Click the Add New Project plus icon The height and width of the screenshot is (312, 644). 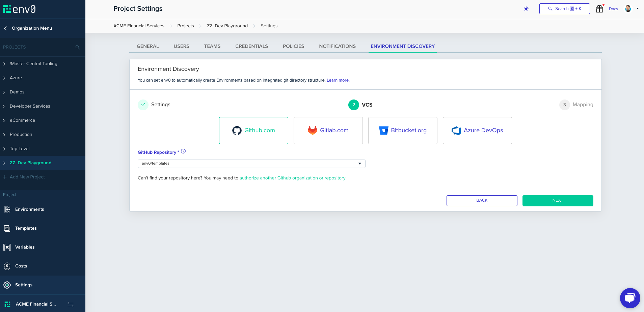[5, 177]
